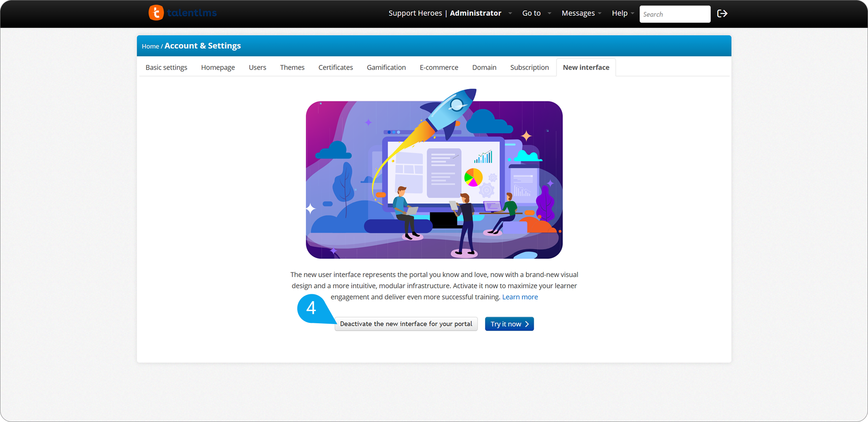Click inside the Search field
Image resolution: width=868 pixels, height=422 pixels.
pos(675,14)
